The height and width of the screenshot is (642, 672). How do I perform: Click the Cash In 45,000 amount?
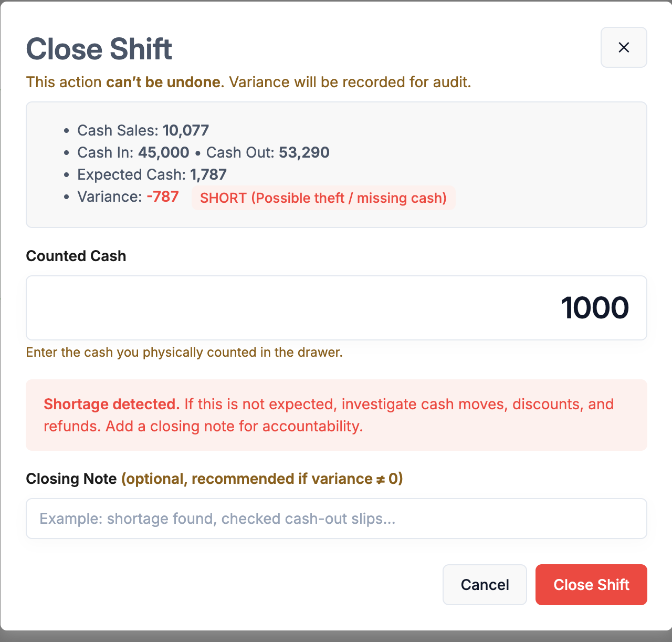point(163,152)
